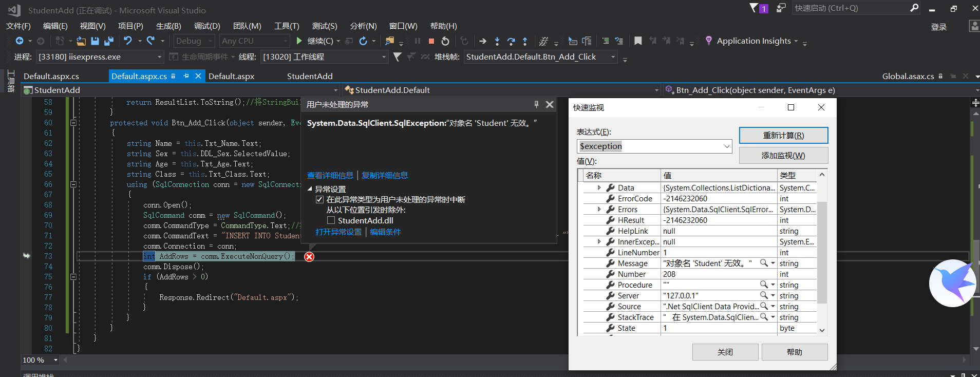Click the 查看详细信息 link
Image resolution: width=980 pixels, height=377 pixels.
(330, 176)
